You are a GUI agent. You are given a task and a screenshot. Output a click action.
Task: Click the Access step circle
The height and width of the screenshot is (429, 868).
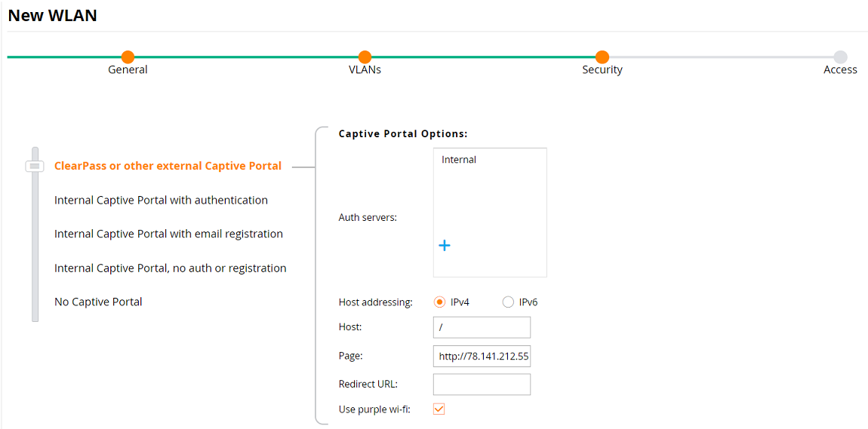pos(840,57)
